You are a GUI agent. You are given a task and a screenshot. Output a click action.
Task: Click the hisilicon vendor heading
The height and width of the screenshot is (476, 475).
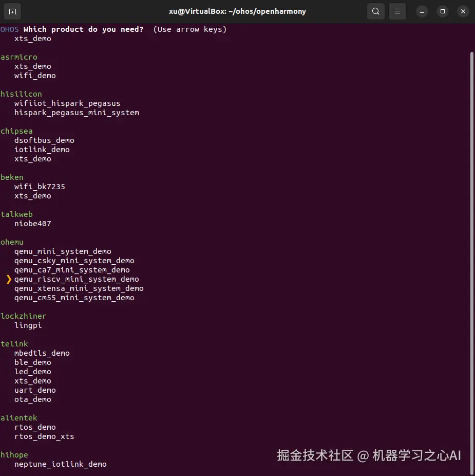[21, 94]
